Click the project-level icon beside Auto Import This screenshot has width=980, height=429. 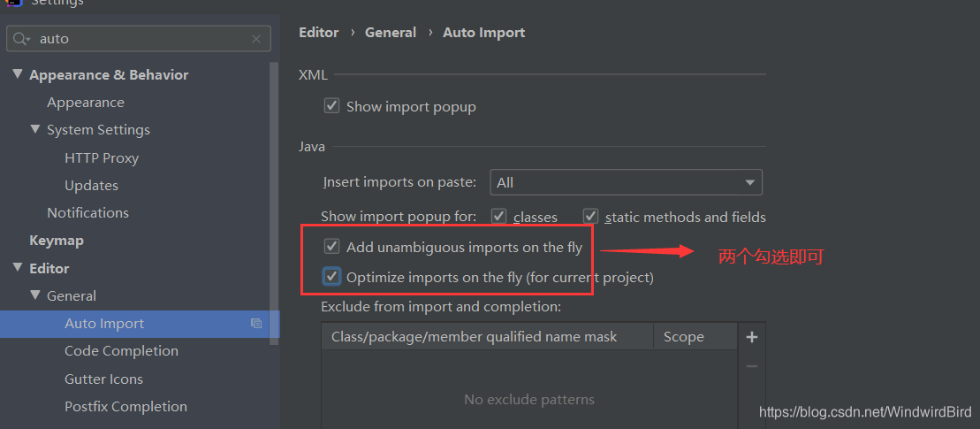tap(256, 324)
